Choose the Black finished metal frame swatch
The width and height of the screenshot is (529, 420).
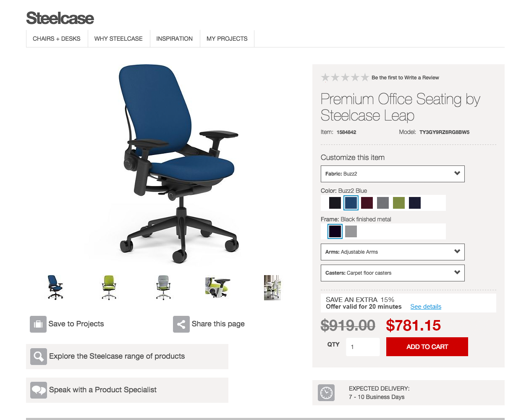335,231
